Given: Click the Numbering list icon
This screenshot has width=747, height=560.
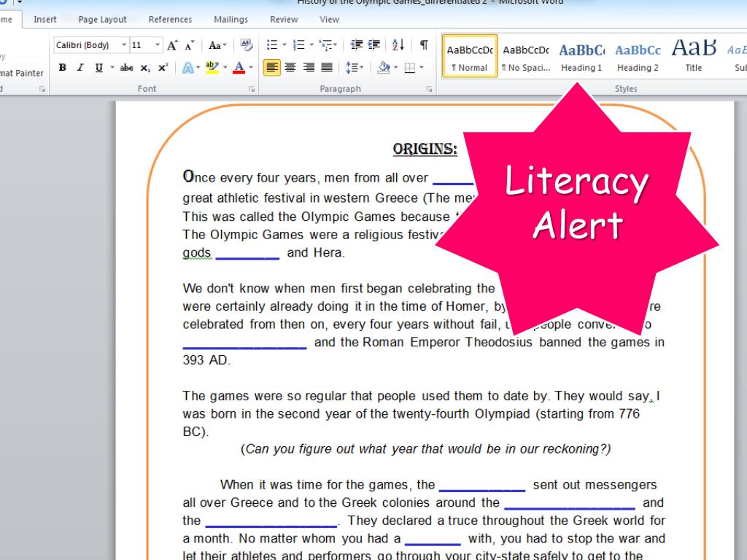Looking at the screenshot, I should [x=298, y=44].
